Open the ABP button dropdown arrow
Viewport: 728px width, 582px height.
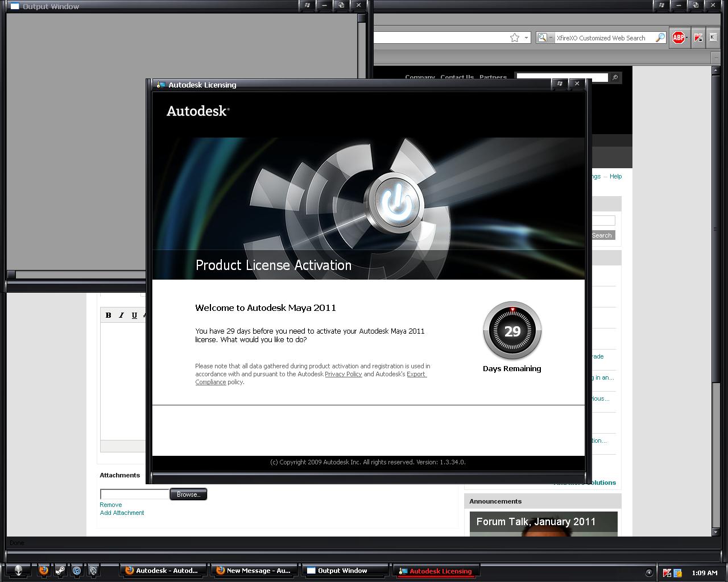686,38
